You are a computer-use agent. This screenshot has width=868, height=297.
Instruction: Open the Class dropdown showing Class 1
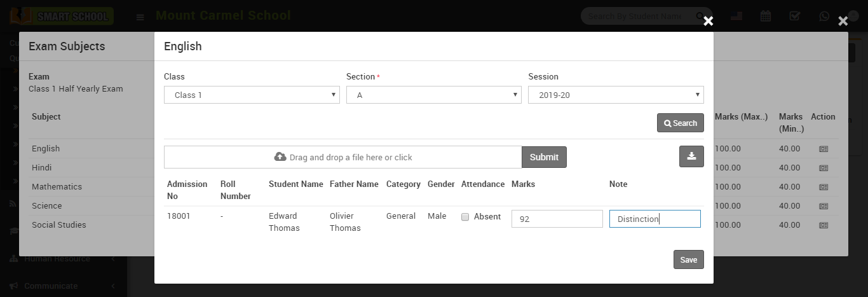252,95
